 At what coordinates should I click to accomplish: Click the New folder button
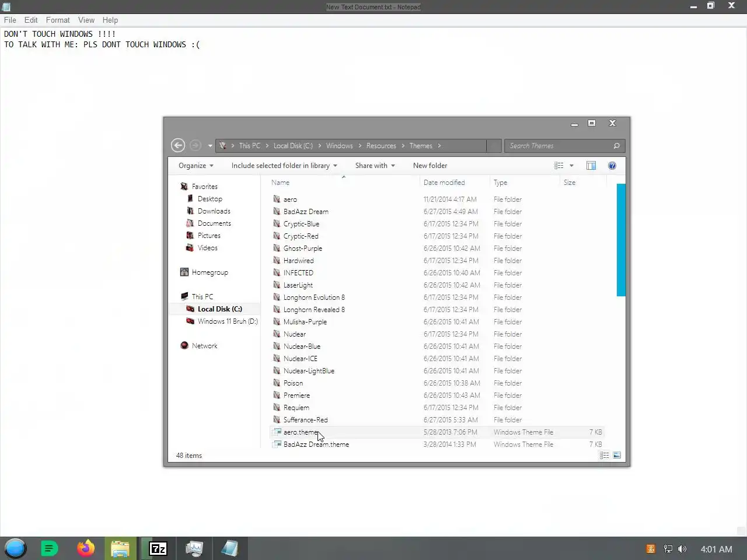(430, 166)
